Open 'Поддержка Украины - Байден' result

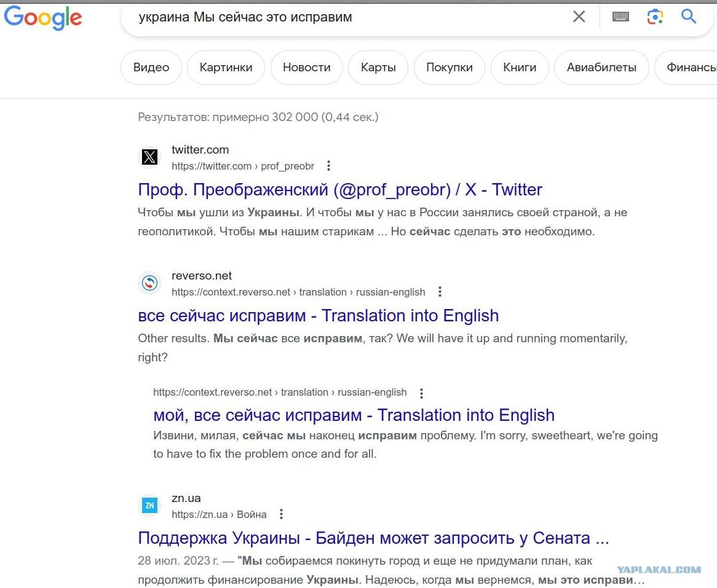pyautogui.click(x=374, y=538)
